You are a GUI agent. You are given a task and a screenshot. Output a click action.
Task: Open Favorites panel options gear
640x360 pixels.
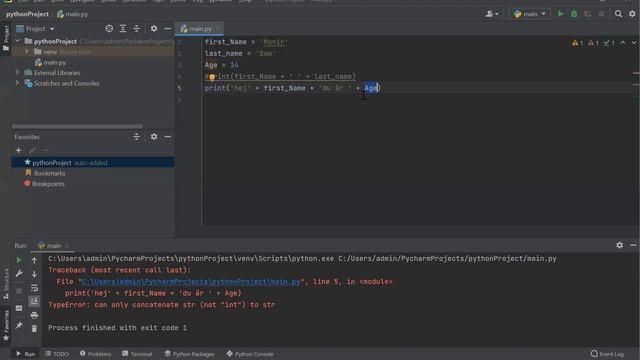tap(153, 137)
